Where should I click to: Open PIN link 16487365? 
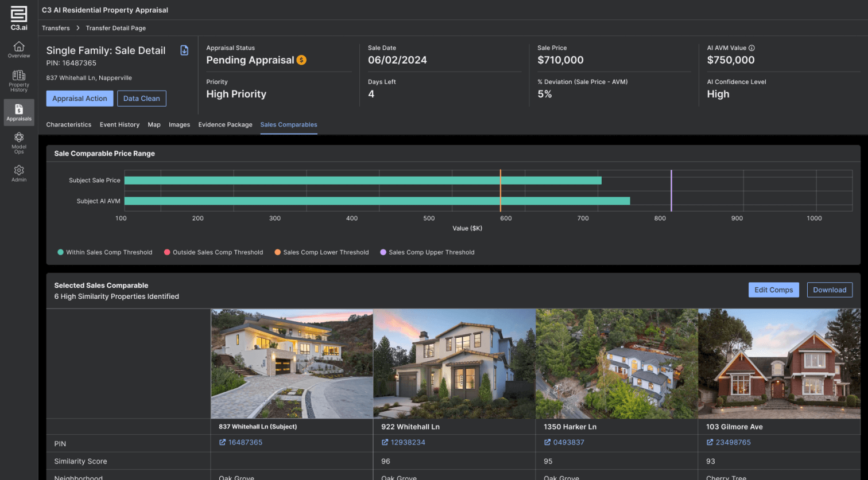[245, 442]
